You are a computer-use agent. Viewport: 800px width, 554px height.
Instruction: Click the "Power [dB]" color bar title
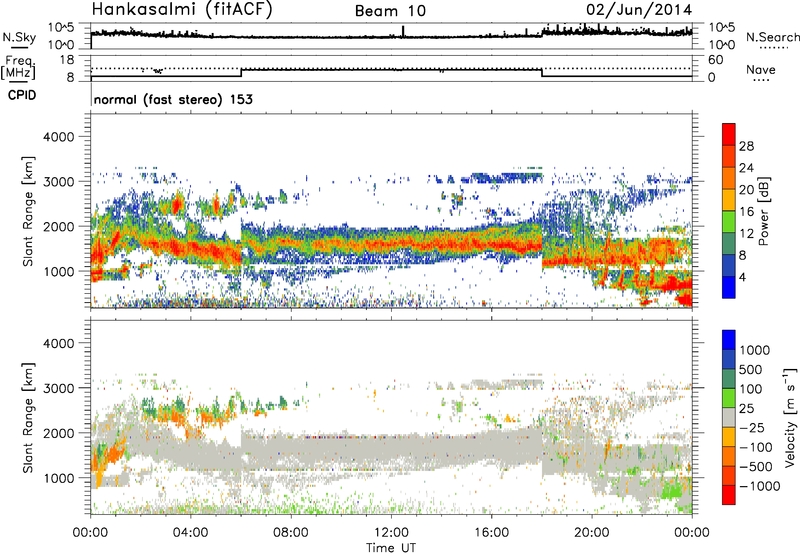tap(763, 211)
